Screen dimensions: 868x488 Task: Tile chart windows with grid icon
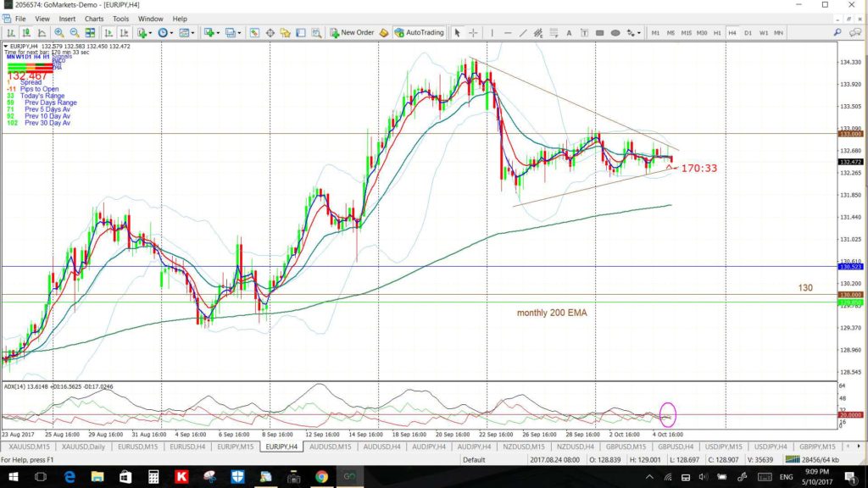(x=90, y=33)
